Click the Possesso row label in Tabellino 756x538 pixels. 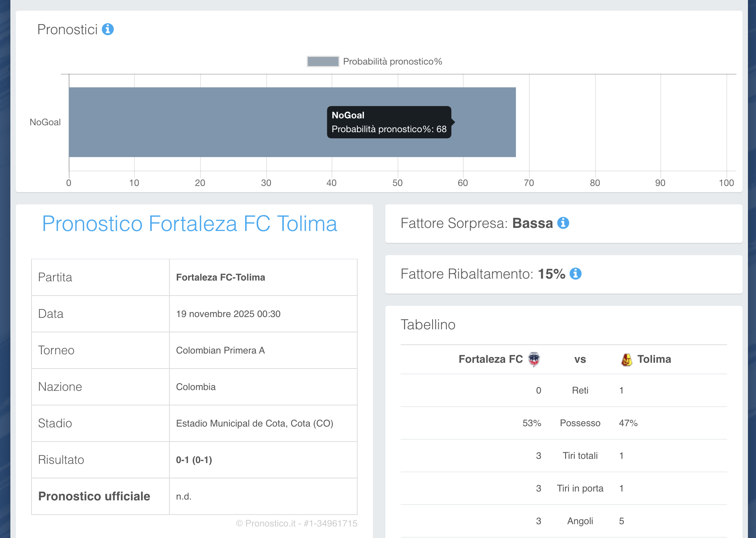580,423
